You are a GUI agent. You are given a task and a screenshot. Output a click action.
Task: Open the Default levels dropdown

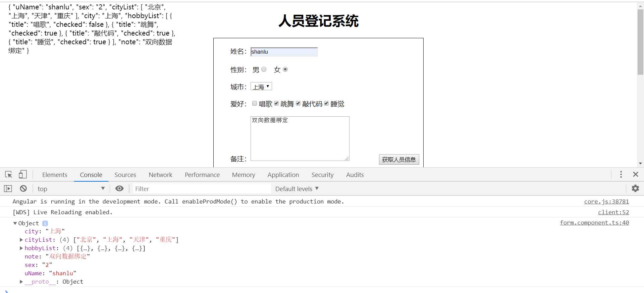click(297, 189)
